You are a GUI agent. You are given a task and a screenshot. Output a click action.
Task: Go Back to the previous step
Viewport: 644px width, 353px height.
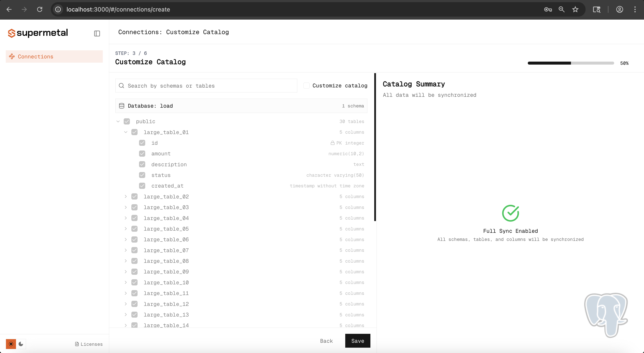point(326,340)
